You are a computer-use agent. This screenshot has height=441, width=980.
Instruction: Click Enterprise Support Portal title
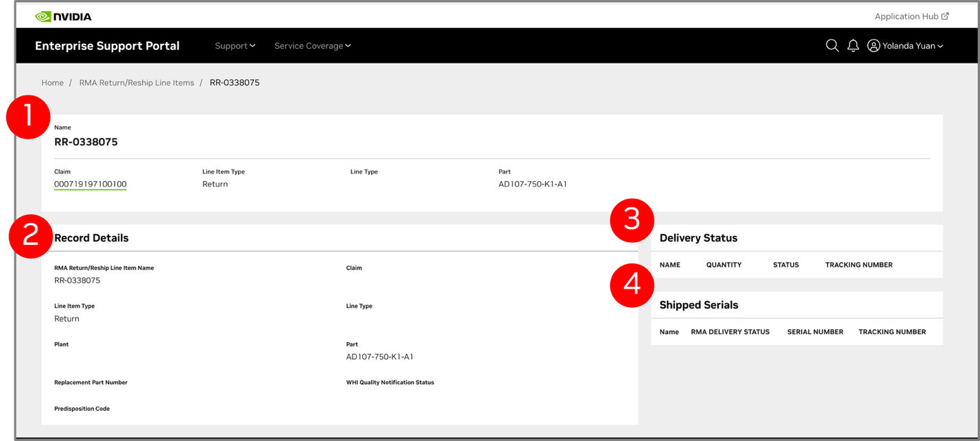[107, 46]
